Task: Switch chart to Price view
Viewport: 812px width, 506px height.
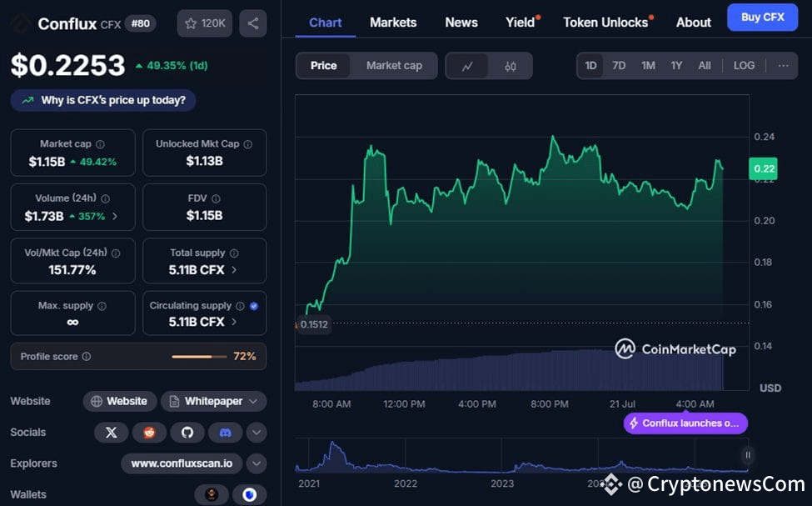Action: click(x=324, y=66)
